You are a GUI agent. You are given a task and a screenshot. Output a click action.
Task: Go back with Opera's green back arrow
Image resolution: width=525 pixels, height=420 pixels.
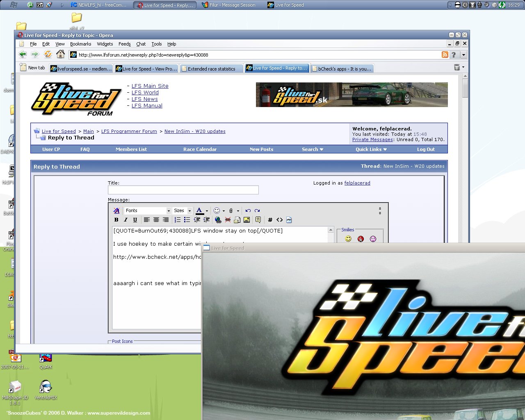tap(23, 54)
